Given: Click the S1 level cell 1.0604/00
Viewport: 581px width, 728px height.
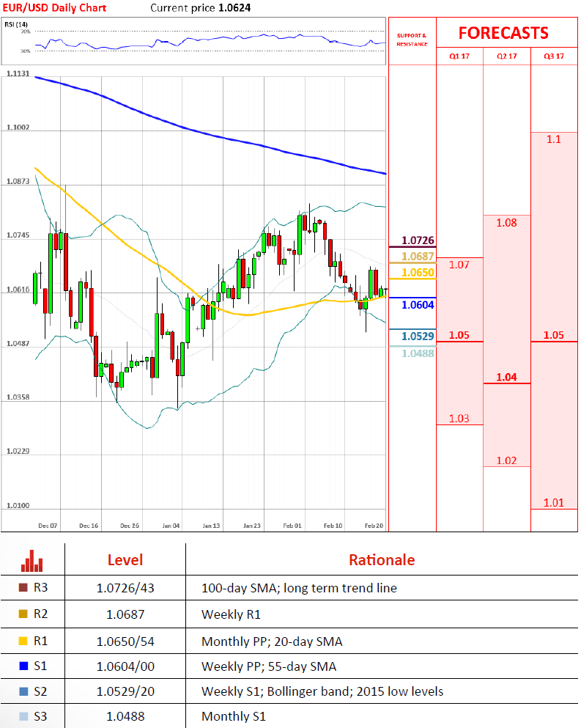Looking at the screenshot, I should [x=125, y=666].
